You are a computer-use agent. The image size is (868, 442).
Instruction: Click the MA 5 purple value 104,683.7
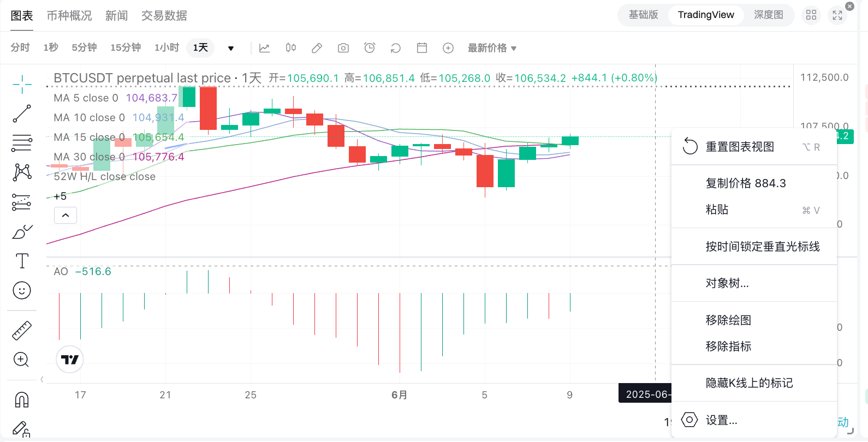pyautogui.click(x=152, y=98)
